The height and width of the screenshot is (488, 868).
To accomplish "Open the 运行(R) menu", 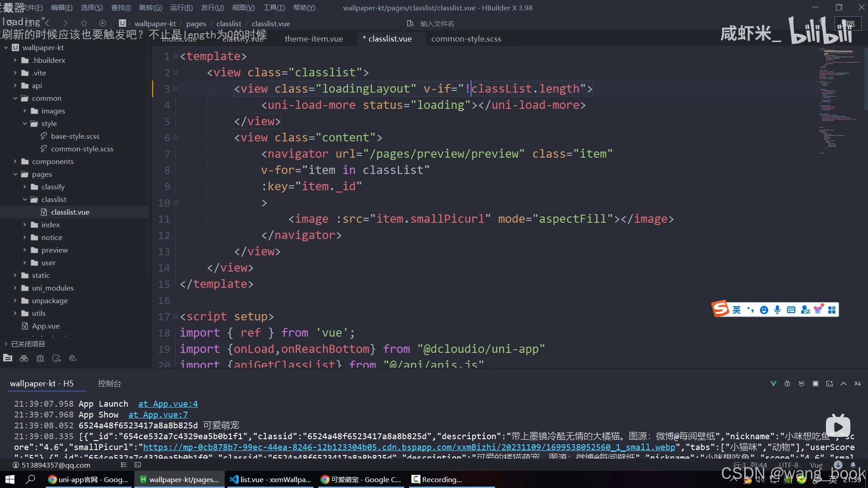I will click(x=181, y=8).
